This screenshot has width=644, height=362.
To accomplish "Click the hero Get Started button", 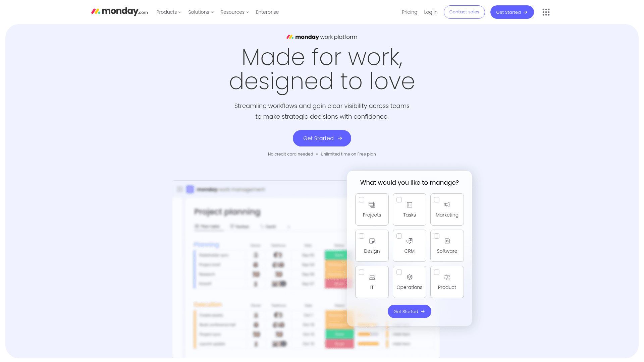I will tap(322, 138).
